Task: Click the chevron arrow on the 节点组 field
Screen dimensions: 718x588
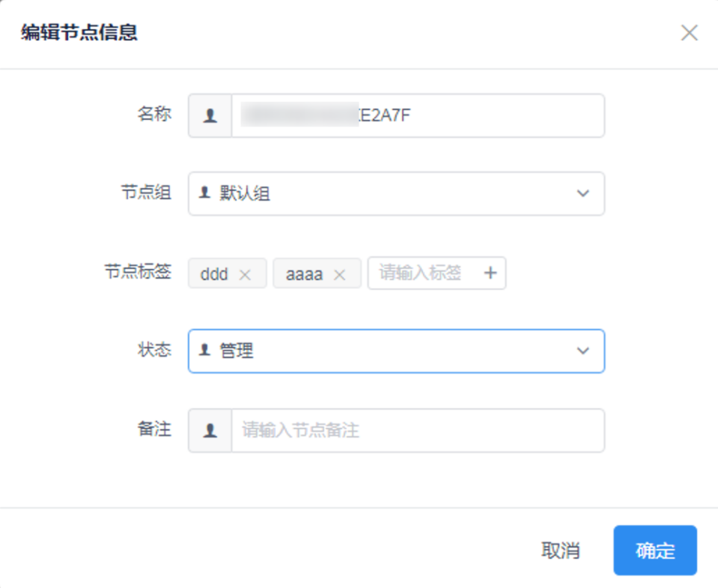Action: (x=582, y=193)
